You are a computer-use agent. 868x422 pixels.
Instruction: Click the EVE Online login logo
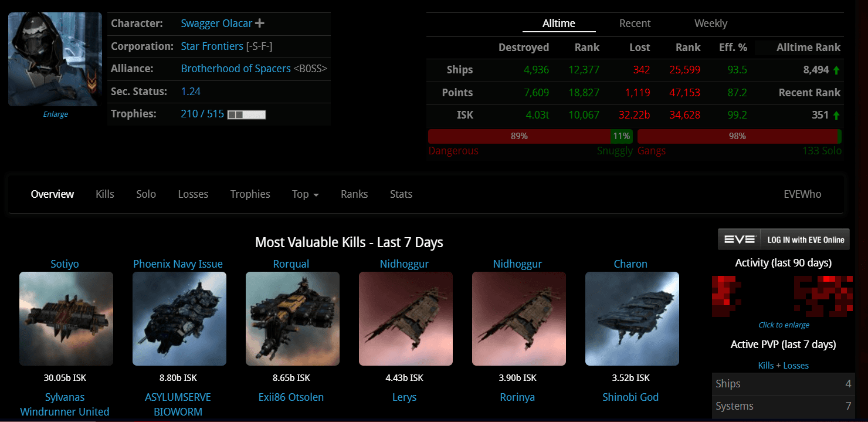coord(739,239)
